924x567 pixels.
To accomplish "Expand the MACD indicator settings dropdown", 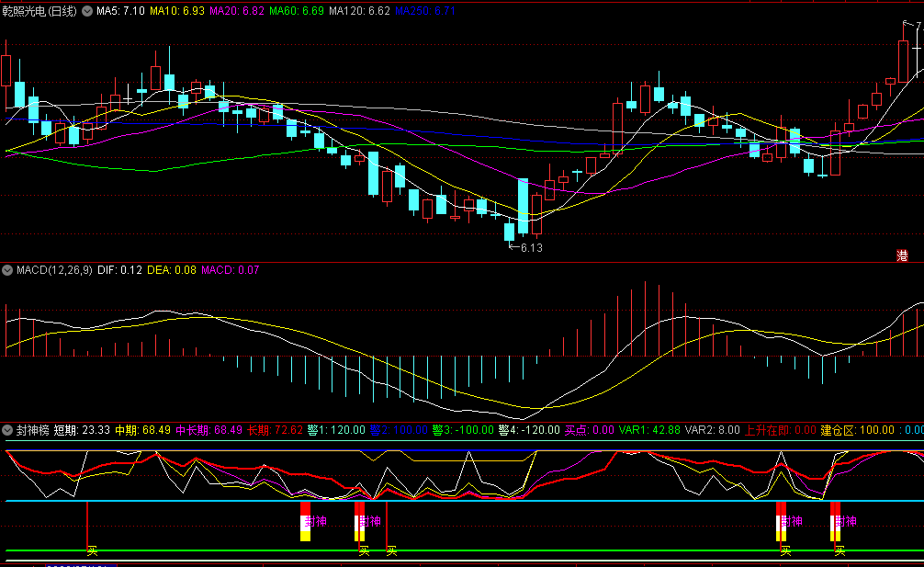I will (7, 270).
